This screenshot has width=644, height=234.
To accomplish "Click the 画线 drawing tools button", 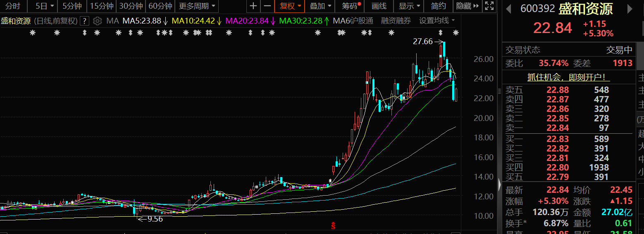I will pos(379,6).
